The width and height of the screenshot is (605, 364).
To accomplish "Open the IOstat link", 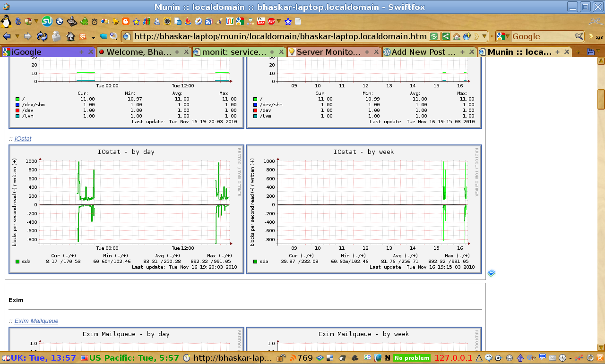I will click(x=23, y=138).
